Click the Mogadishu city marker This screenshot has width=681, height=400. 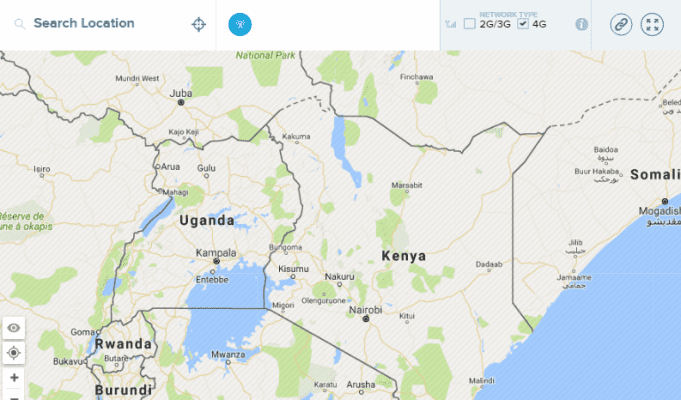pos(665,201)
